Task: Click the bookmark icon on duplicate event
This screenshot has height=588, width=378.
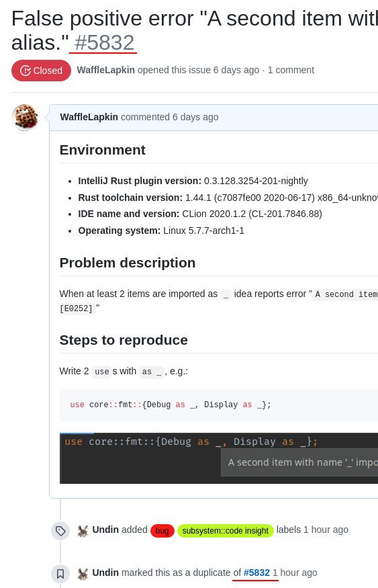Action: [x=60, y=574]
